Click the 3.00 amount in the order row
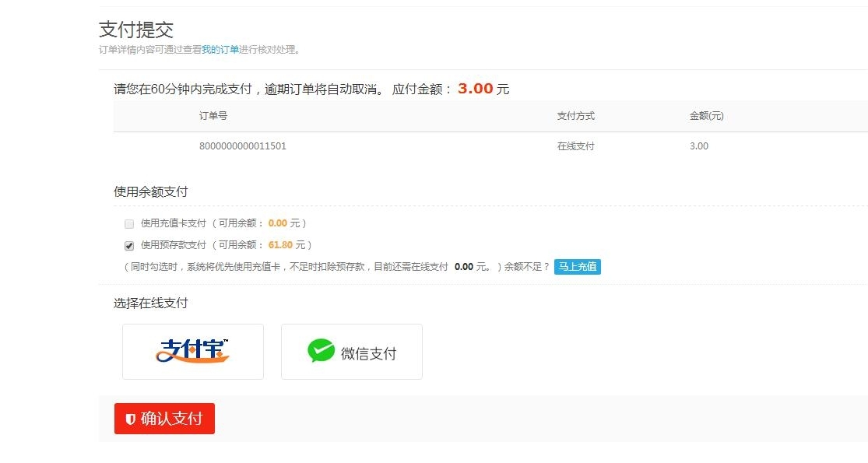The image size is (868, 463). point(698,146)
